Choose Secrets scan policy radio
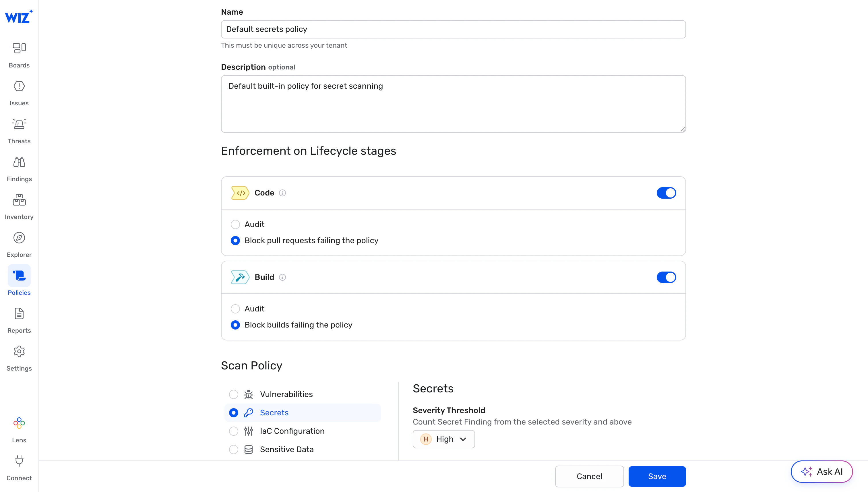This screenshot has height=492, width=868. click(233, 413)
